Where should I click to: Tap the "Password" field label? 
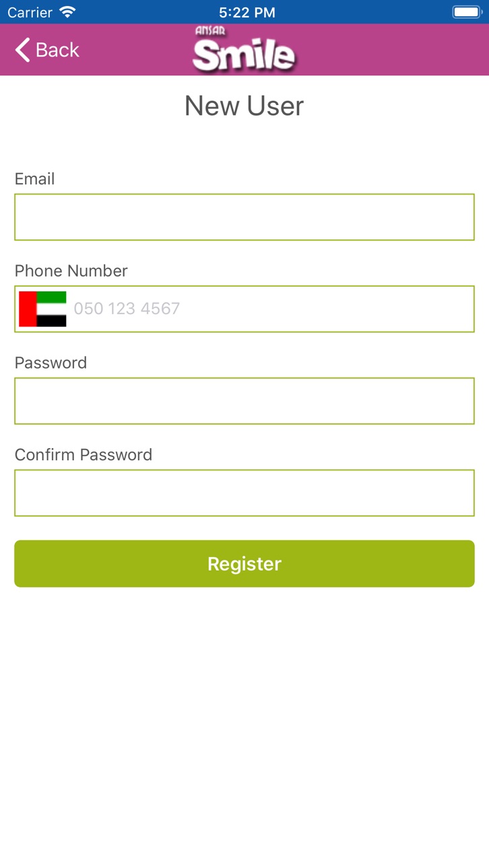[x=51, y=363]
